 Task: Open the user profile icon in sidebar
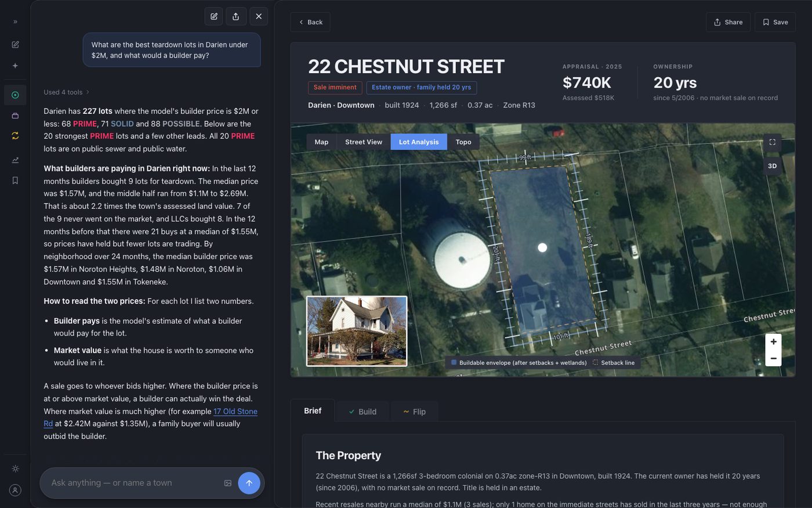point(15,490)
